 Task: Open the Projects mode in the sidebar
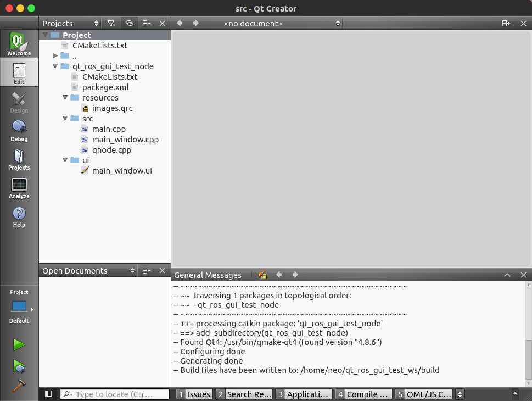[x=19, y=160]
